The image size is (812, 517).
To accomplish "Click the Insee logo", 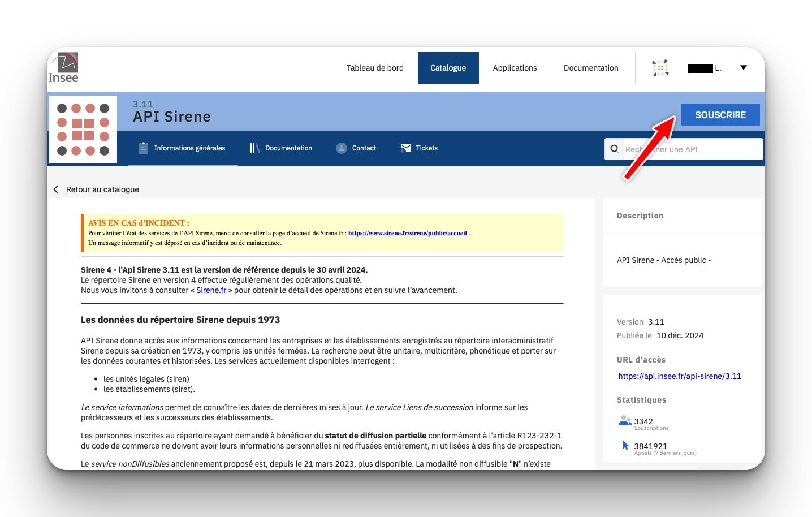I will pyautogui.click(x=63, y=68).
